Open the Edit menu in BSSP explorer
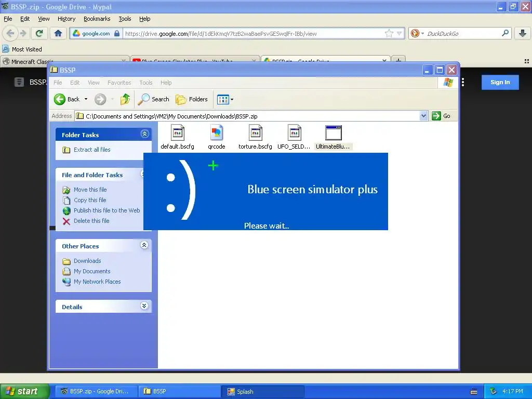This screenshot has height=399, width=532. coord(75,83)
